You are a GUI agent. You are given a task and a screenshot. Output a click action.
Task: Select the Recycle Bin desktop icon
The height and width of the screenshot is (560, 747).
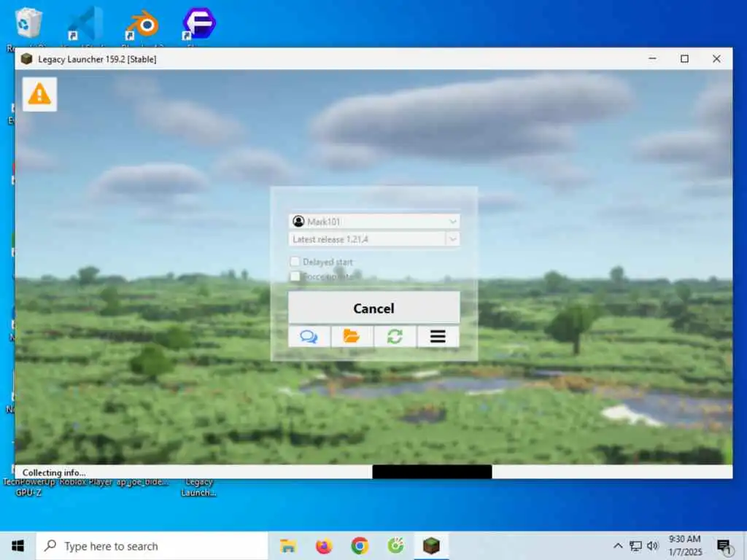tap(28, 23)
